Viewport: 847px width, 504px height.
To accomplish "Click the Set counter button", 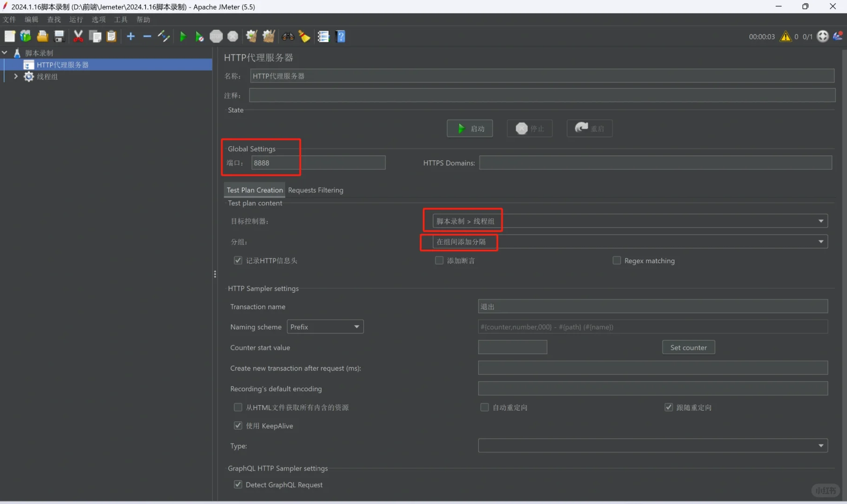I will 688,347.
